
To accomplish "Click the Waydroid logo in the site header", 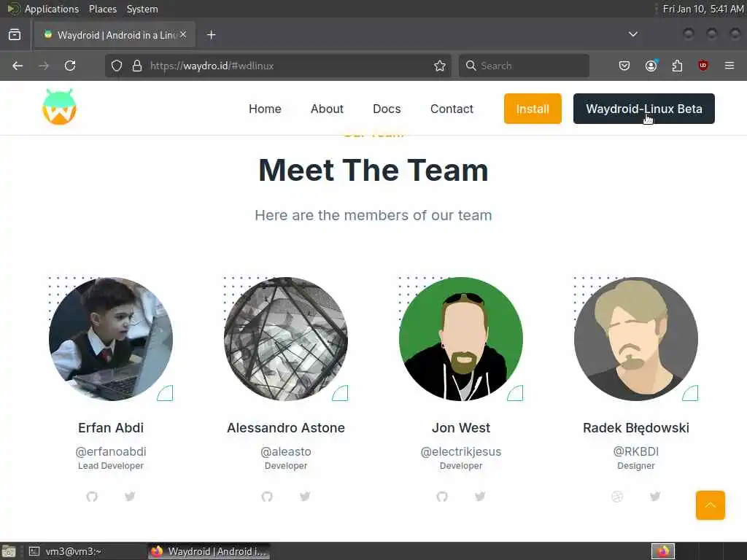I will pos(60,107).
